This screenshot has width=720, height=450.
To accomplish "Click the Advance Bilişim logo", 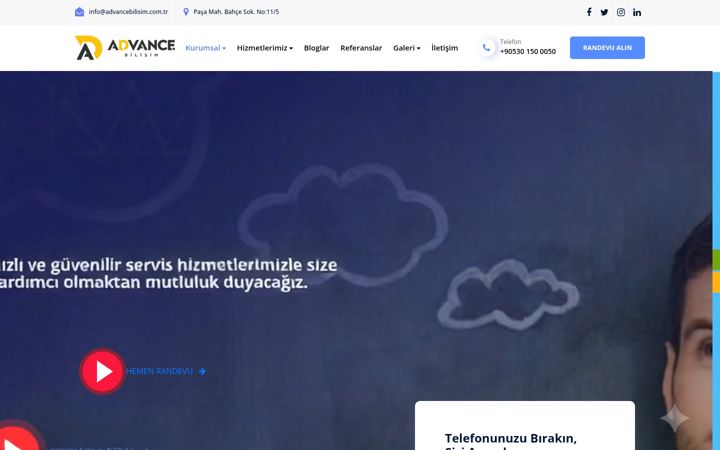I will [125, 48].
